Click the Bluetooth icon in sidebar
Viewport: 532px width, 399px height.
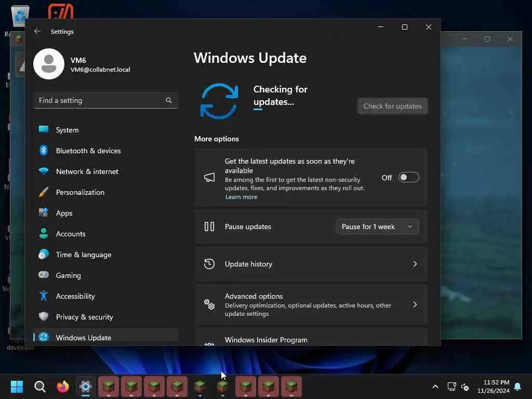click(44, 150)
